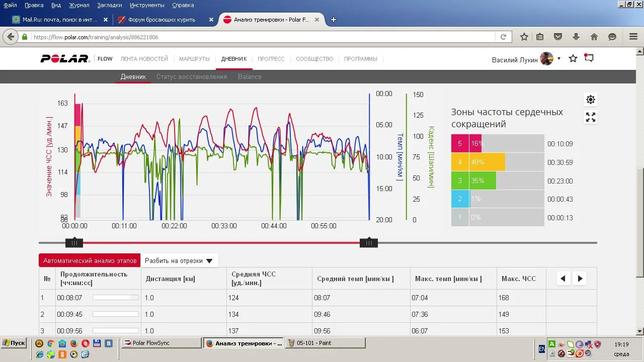Screen dimensions: 644x362
Task: Open Polar FlowSync from the taskbar
Action: (161, 343)
